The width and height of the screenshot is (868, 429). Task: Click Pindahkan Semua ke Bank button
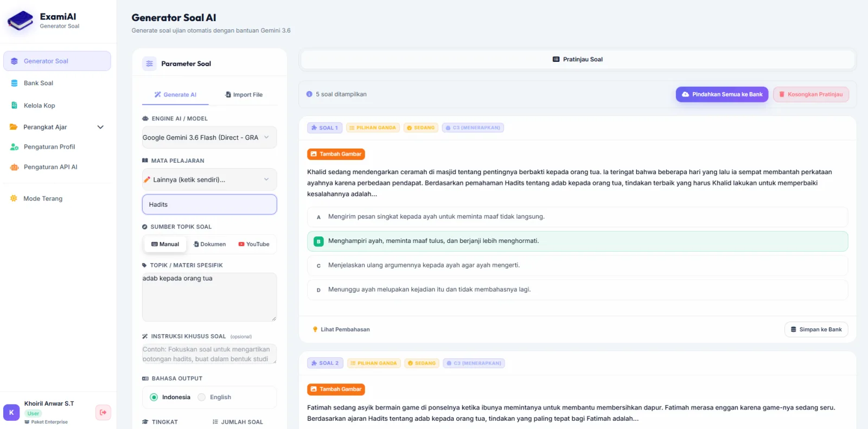722,94
